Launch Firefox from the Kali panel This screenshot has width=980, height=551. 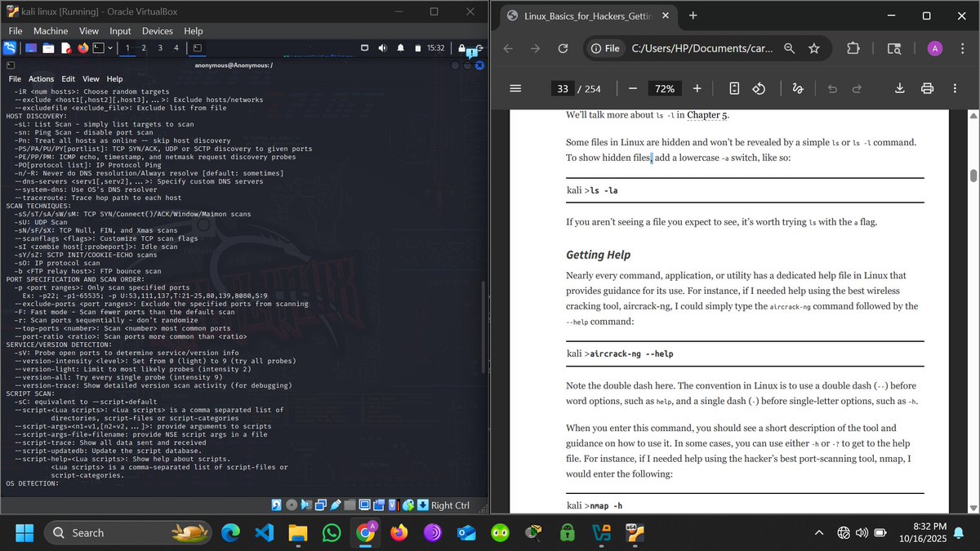(82, 48)
